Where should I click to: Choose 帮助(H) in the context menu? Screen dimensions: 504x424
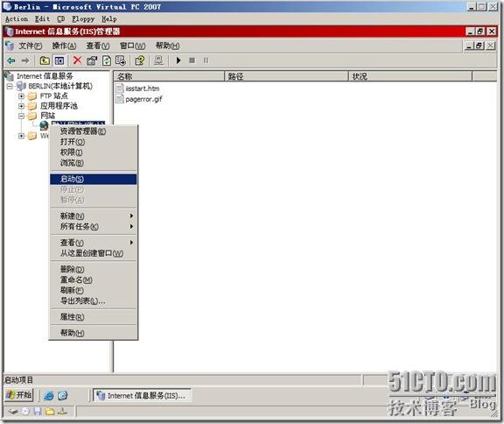tap(94, 333)
